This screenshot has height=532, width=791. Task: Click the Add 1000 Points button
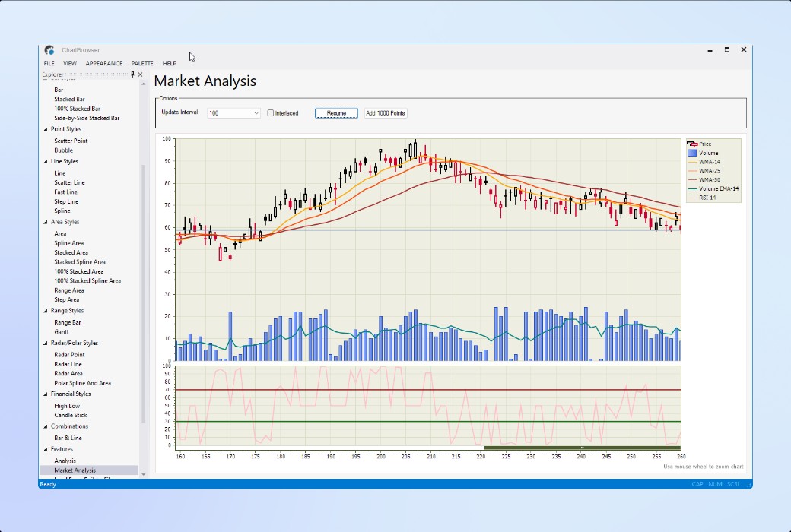tap(386, 113)
